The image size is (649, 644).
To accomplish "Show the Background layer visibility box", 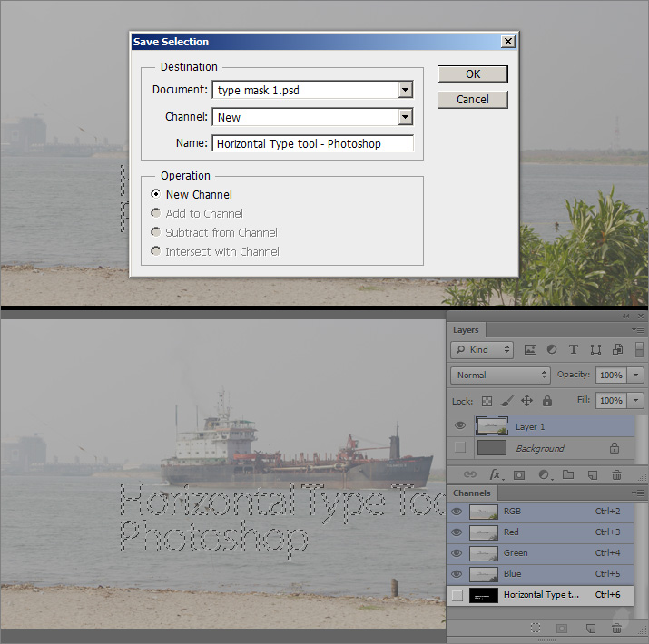I will pyautogui.click(x=460, y=448).
